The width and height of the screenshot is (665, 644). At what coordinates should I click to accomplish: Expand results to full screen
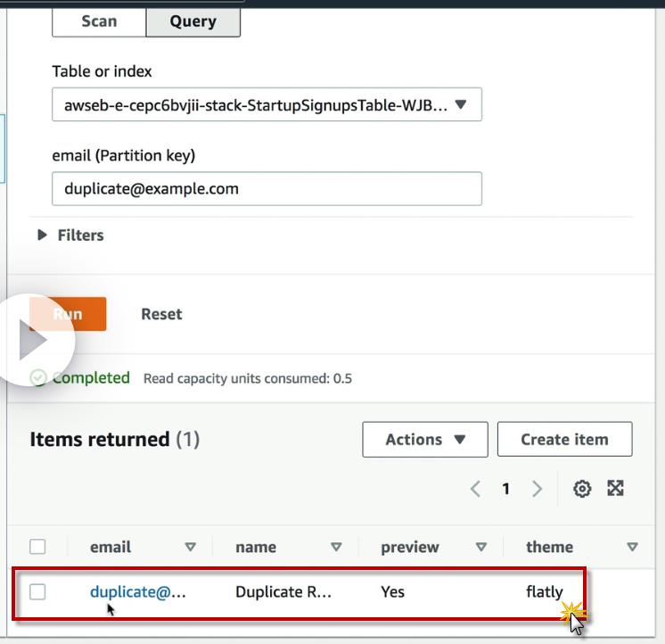point(615,488)
